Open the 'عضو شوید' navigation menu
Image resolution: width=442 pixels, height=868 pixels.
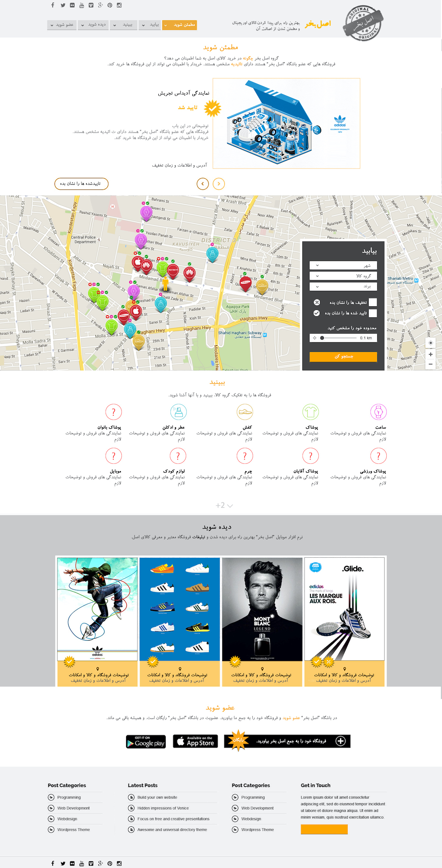[62, 25]
